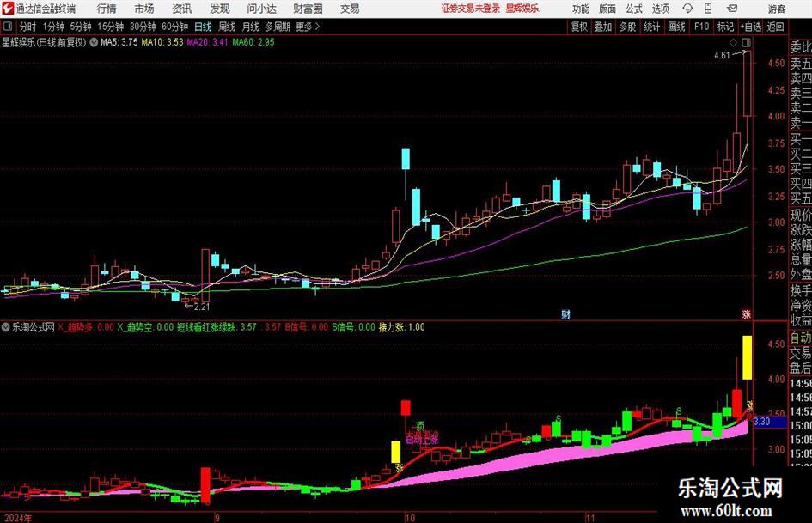The image size is (812, 523).
Task: Click the diamond icon above the chart
Action: [733, 42]
